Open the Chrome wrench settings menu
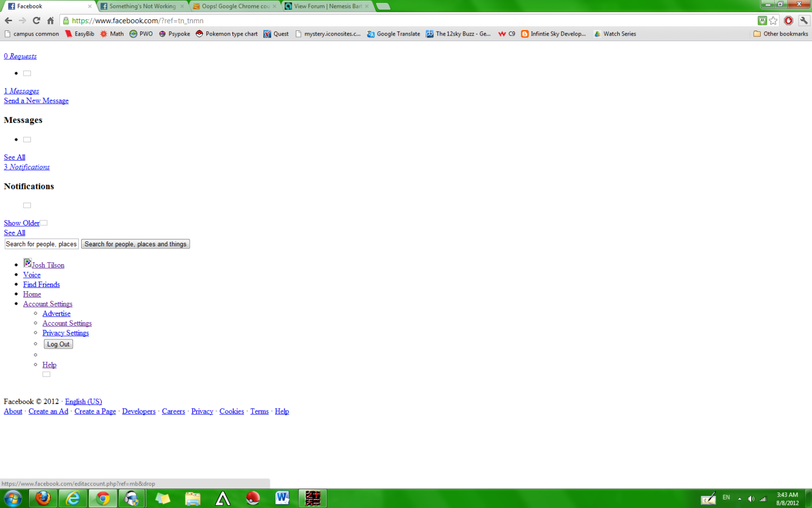The image size is (812, 508). coord(804,20)
